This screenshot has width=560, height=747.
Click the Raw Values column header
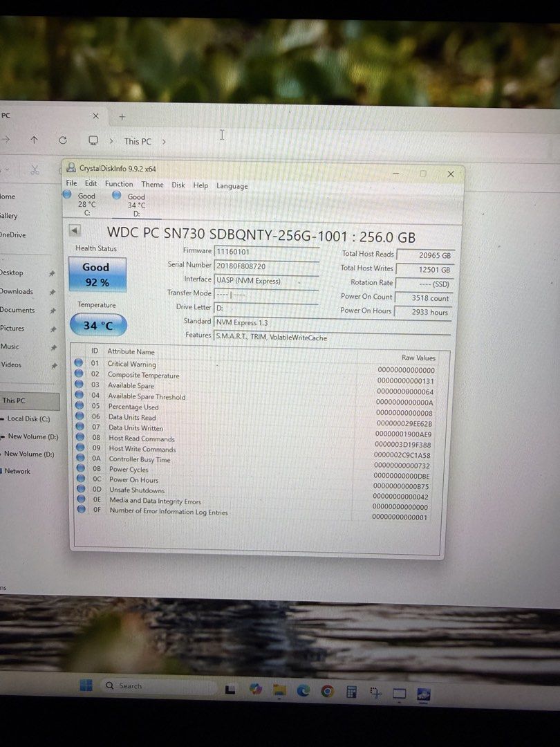[x=418, y=358]
